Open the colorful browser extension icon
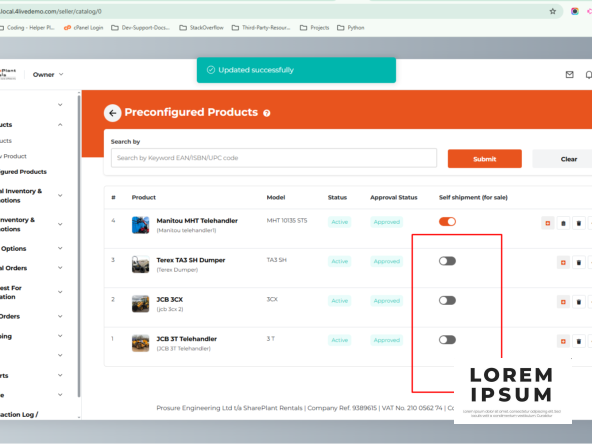The image size is (592, 444). pyautogui.click(x=575, y=11)
